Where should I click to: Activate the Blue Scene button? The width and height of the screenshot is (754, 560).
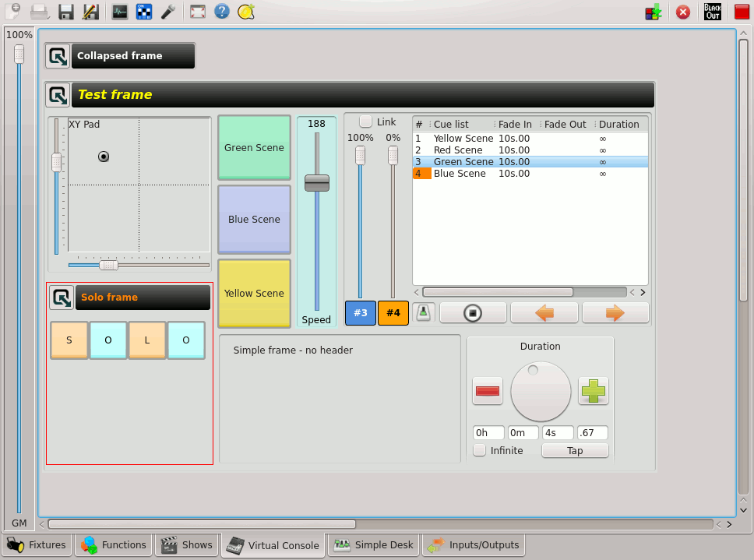pos(254,219)
